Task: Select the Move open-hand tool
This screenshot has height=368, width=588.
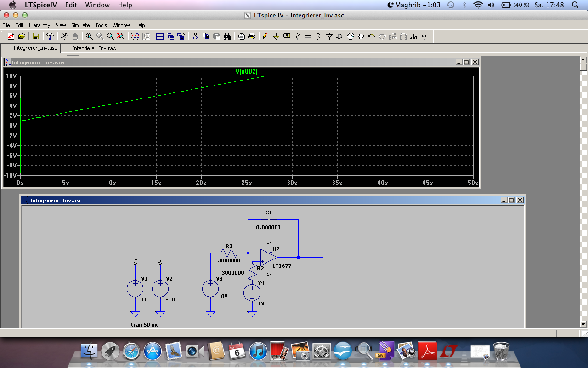Action: click(x=351, y=36)
